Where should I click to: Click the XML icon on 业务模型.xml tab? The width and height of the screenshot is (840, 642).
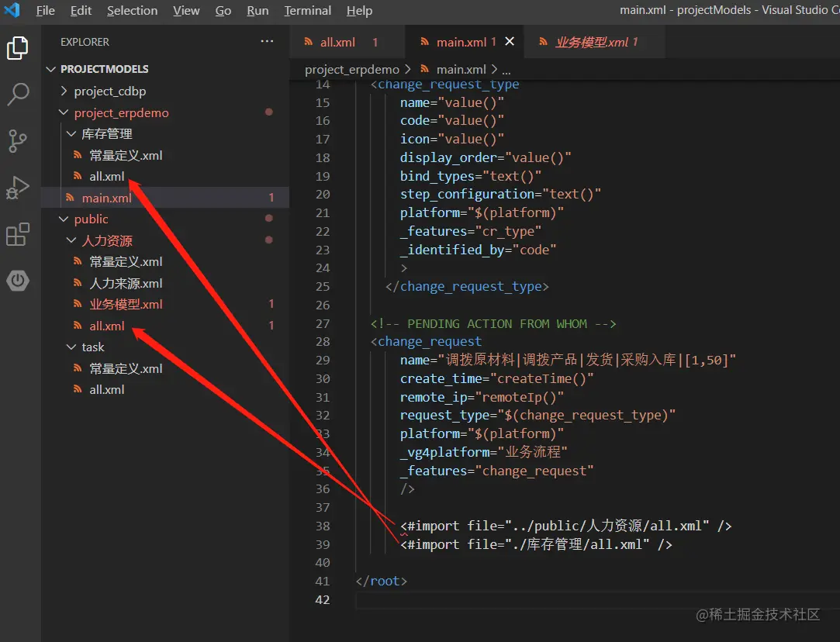tap(543, 41)
